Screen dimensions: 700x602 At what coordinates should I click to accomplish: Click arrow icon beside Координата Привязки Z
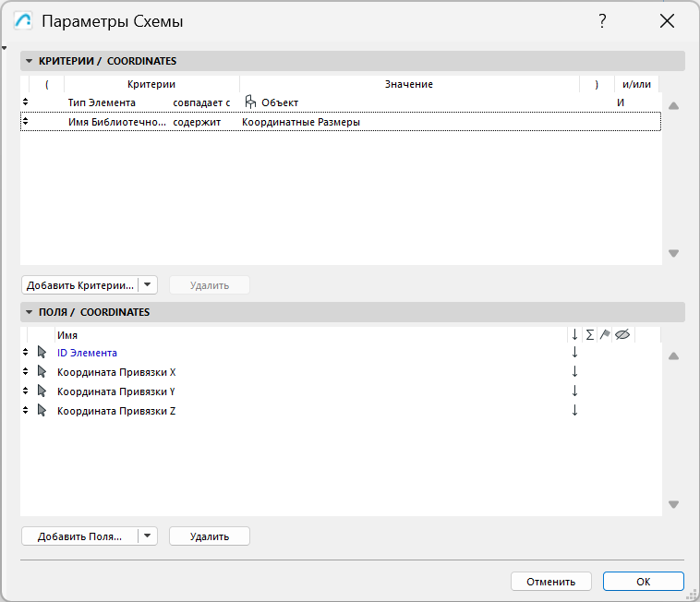42,411
